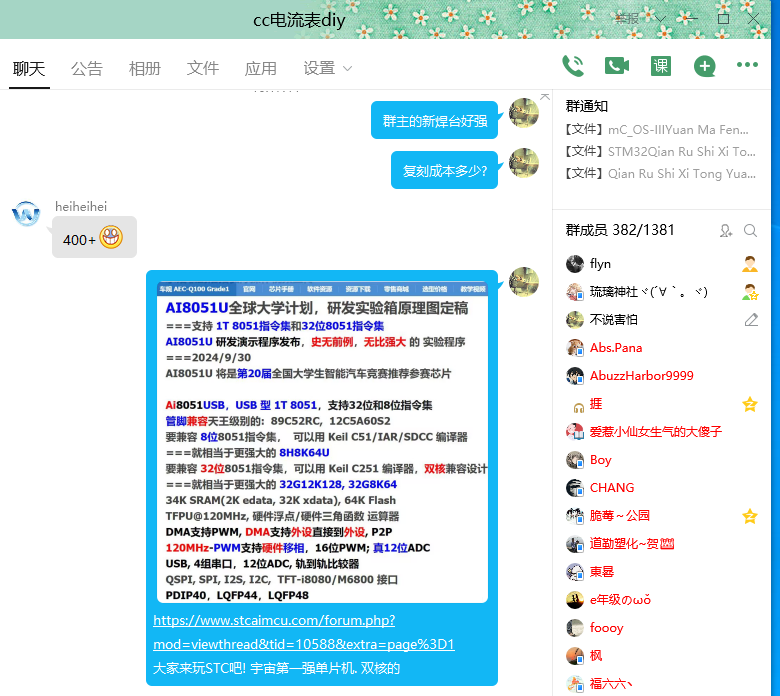Click the avatar beside 复刻成本多少? message
The width and height of the screenshot is (780, 696).
[x=524, y=163]
